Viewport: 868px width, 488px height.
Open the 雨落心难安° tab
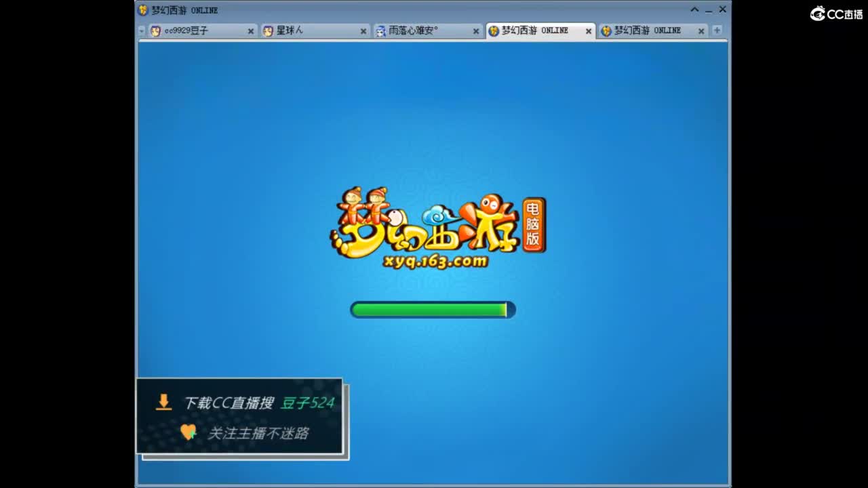(x=427, y=31)
